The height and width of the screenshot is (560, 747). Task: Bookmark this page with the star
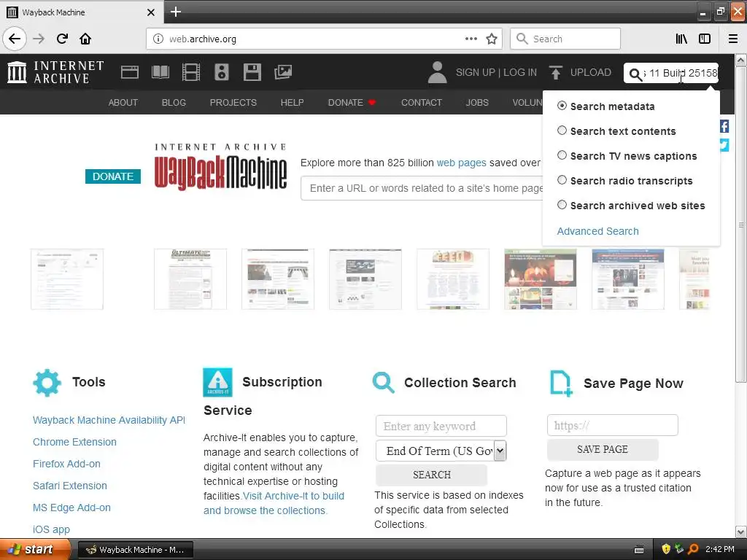pyautogui.click(x=492, y=39)
